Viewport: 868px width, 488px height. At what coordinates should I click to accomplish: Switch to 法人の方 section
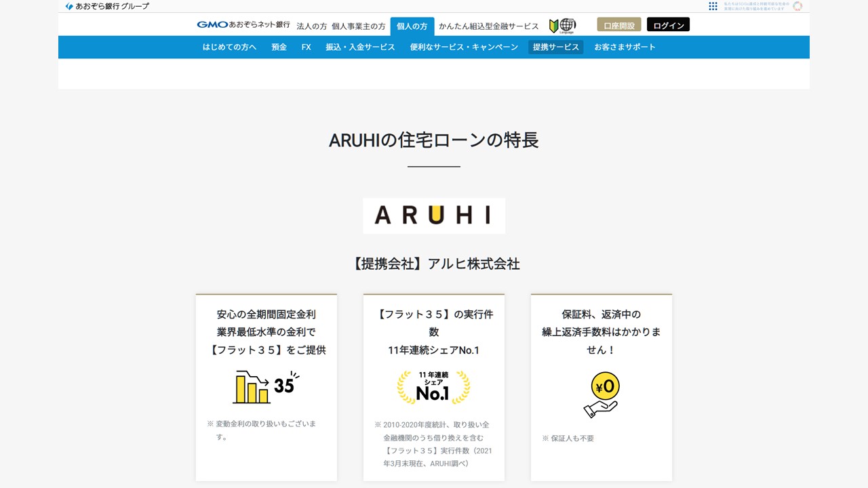tap(311, 25)
